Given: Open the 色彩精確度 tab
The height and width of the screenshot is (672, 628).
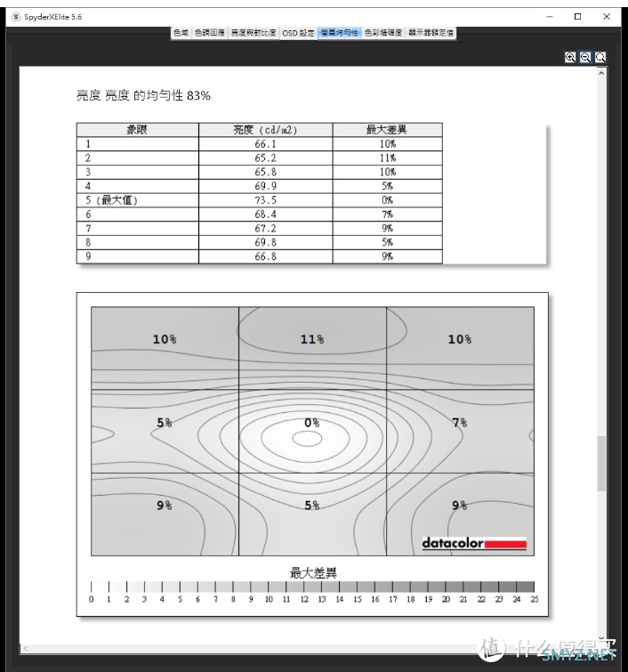Looking at the screenshot, I should coord(383,33).
